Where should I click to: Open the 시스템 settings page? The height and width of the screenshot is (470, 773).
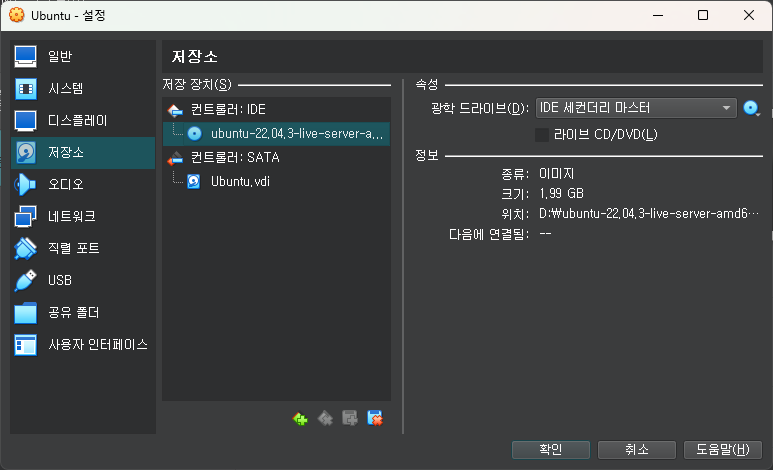tap(83, 89)
